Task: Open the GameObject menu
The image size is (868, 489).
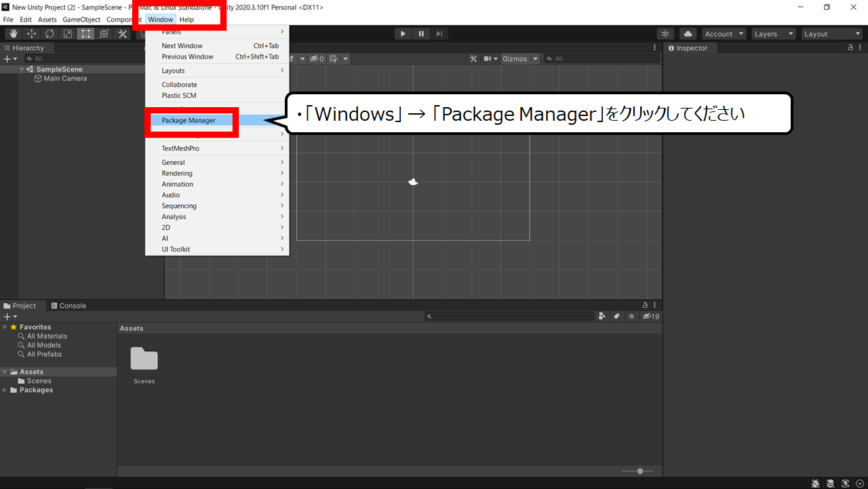Action: tap(81, 20)
